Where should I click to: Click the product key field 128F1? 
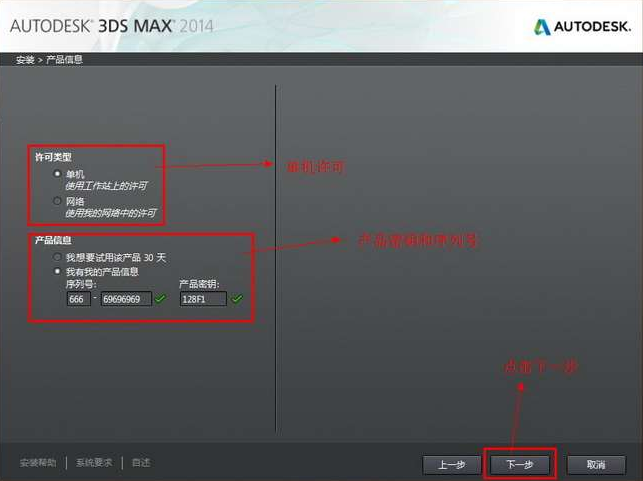click(203, 299)
